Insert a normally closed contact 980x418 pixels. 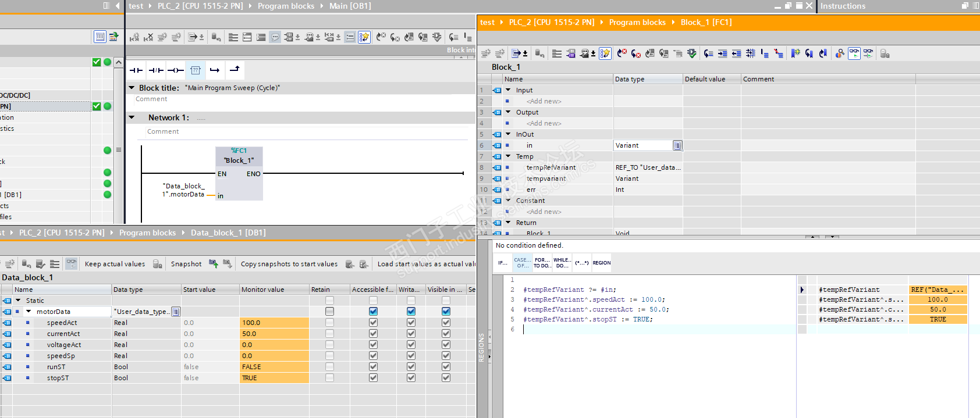click(x=156, y=70)
